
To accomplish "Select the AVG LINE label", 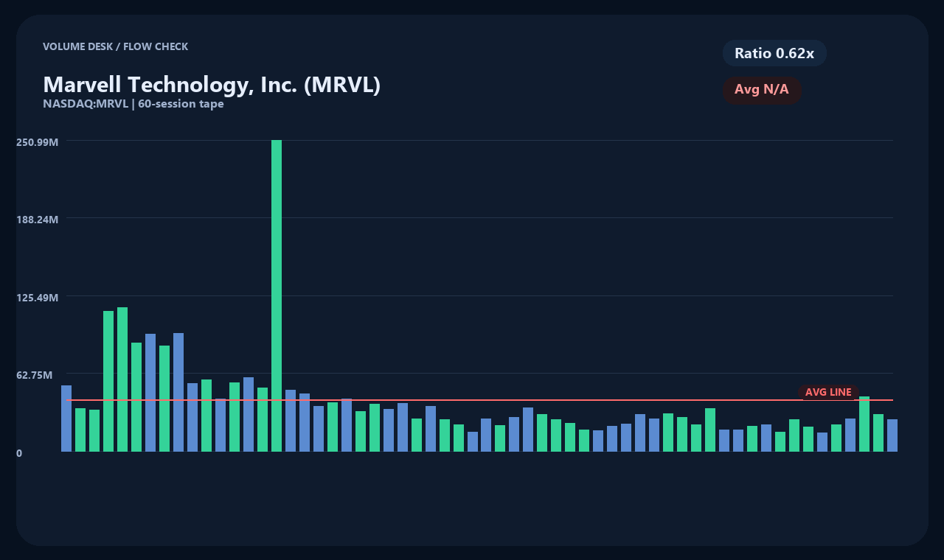I will pos(828,392).
